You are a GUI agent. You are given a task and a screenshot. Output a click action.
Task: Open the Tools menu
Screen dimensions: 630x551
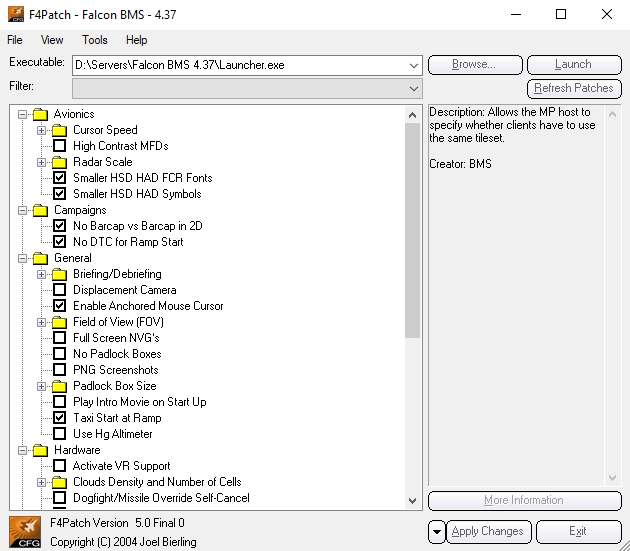tap(95, 40)
